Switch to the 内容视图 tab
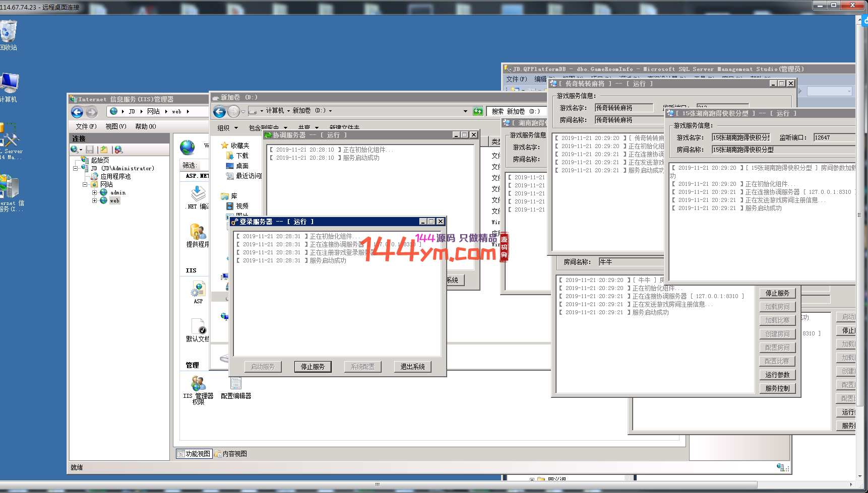Viewport: 868px width, 493px height. tap(231, 454)
